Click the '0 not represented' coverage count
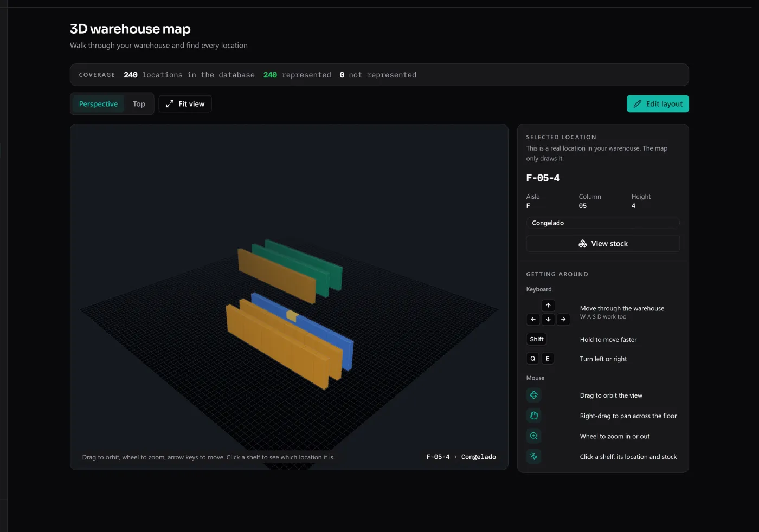The height and width of the screenshot is (532, 759). pos(378,75)
